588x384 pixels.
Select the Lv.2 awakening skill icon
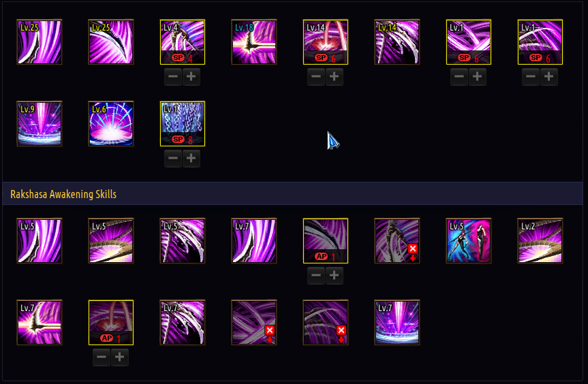(540, 241)
